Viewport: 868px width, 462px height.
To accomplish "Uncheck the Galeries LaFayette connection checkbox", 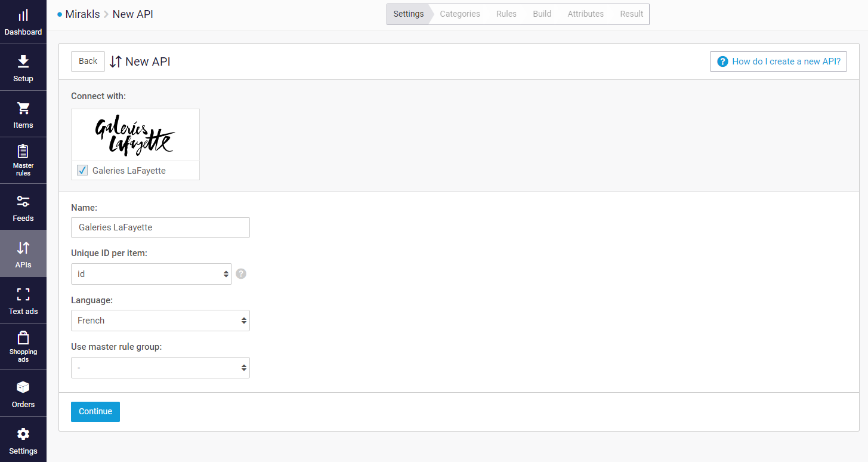I will [x=82, y=170].
